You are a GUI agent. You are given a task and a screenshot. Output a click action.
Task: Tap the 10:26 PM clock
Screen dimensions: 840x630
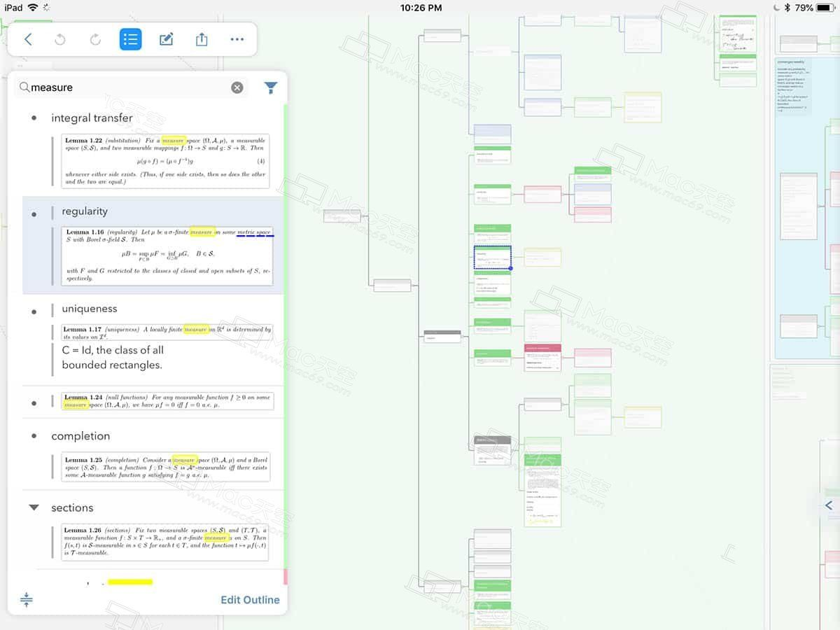tap(421, 8)
